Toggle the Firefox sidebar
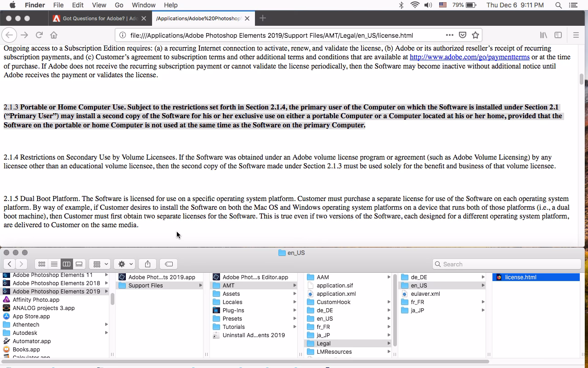588x368 pixels. click(558, 35)
